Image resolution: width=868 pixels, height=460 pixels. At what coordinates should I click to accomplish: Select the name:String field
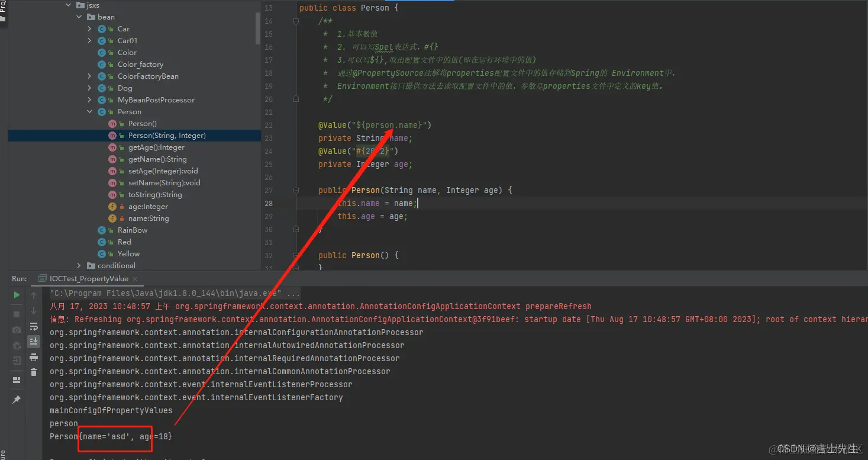click(x=149, y=218)
